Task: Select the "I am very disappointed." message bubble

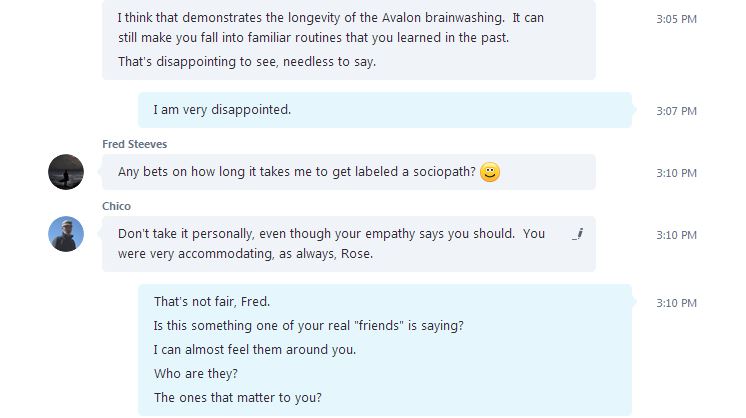Action: [x=385, y=110]
